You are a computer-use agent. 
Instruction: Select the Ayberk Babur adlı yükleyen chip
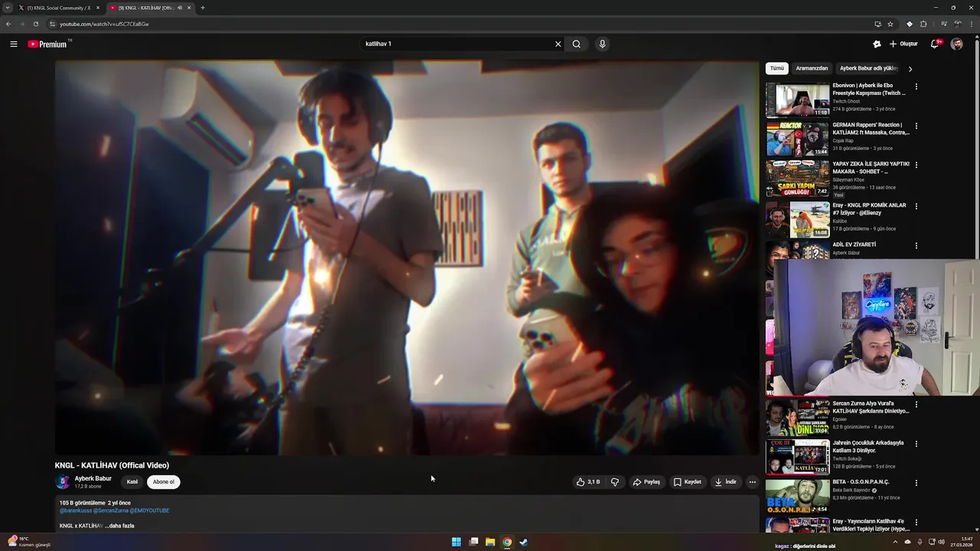[868, 69]
